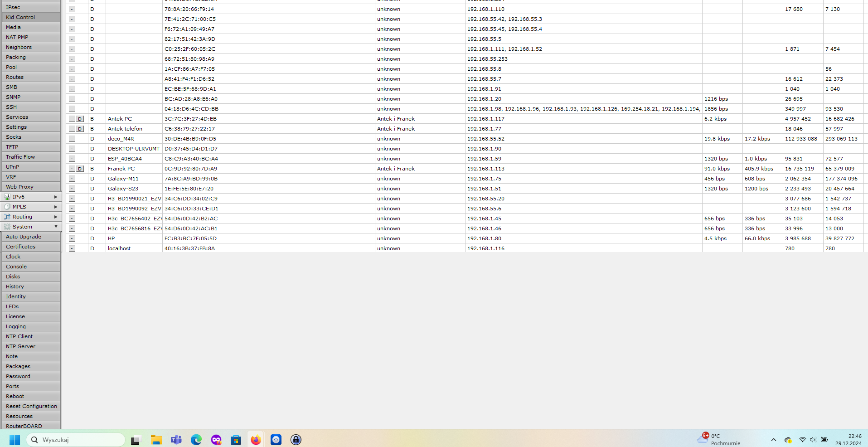Open the Windows Start menu

(x=14, y=439)
